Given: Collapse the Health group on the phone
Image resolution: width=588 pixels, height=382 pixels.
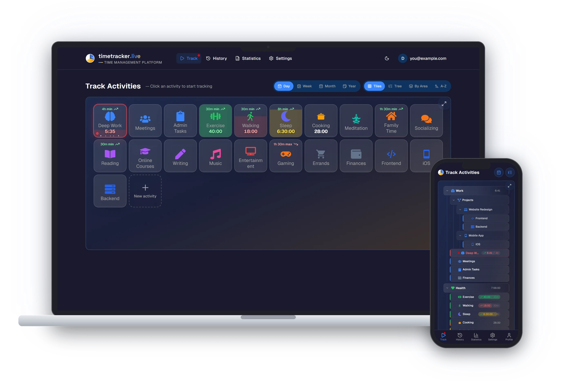Looking at the screenshot, I should [447, 288].
